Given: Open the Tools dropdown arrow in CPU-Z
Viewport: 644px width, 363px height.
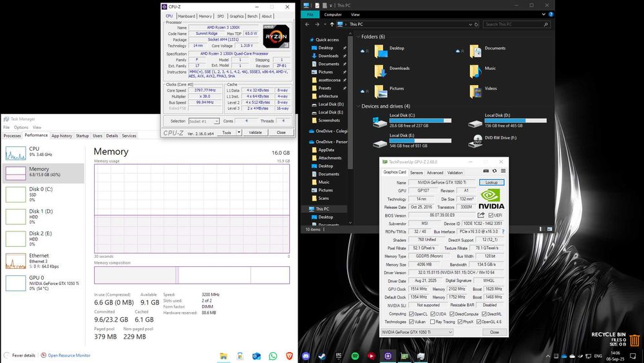Looking at the screenshot, I should tap(239, 132).
